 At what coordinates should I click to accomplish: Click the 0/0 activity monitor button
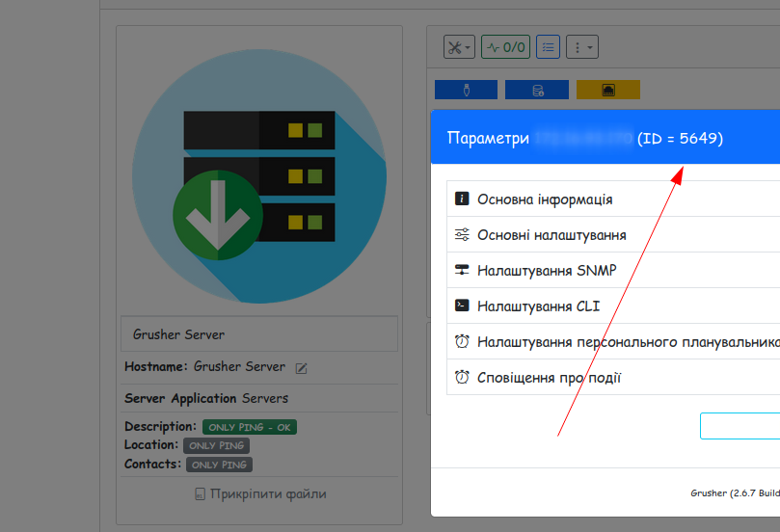click(x=505, y=47)
